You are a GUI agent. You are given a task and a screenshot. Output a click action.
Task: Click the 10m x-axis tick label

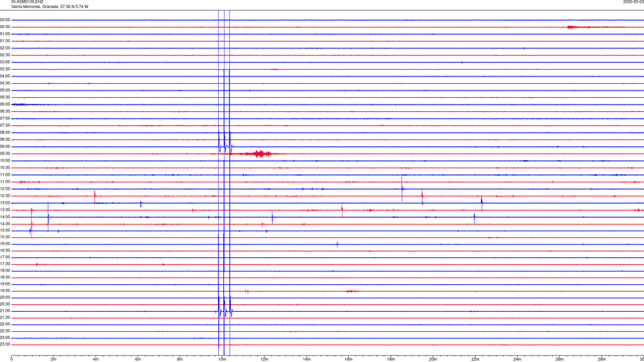[222, 359]
